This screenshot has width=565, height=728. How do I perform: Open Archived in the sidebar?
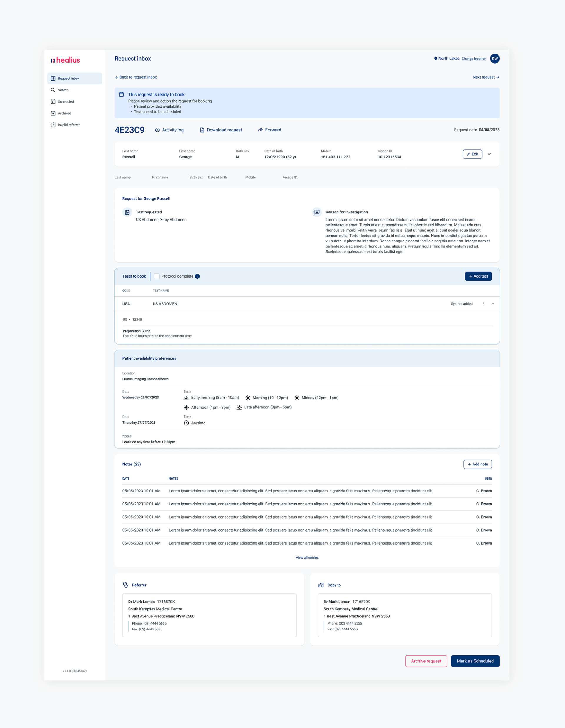tap(75, 113)
